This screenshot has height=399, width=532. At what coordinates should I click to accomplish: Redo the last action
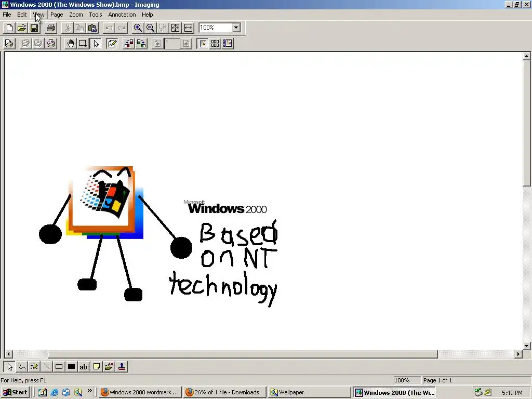[122, 28]
